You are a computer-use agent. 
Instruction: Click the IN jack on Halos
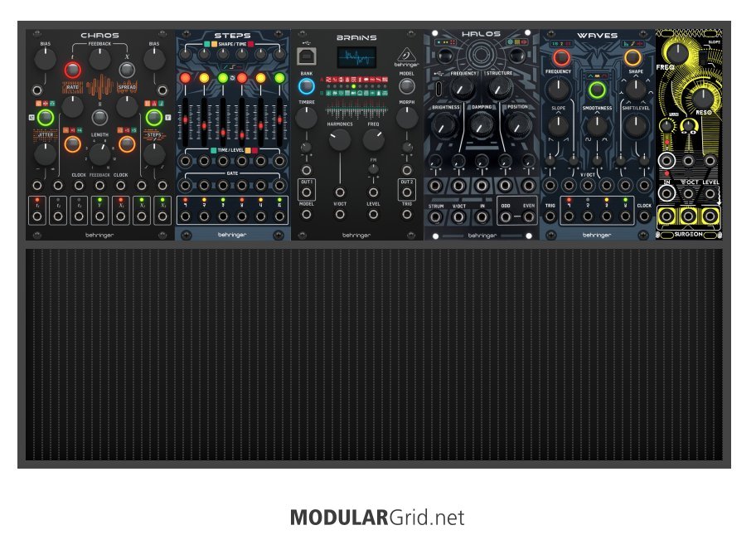tap(482, 217)
